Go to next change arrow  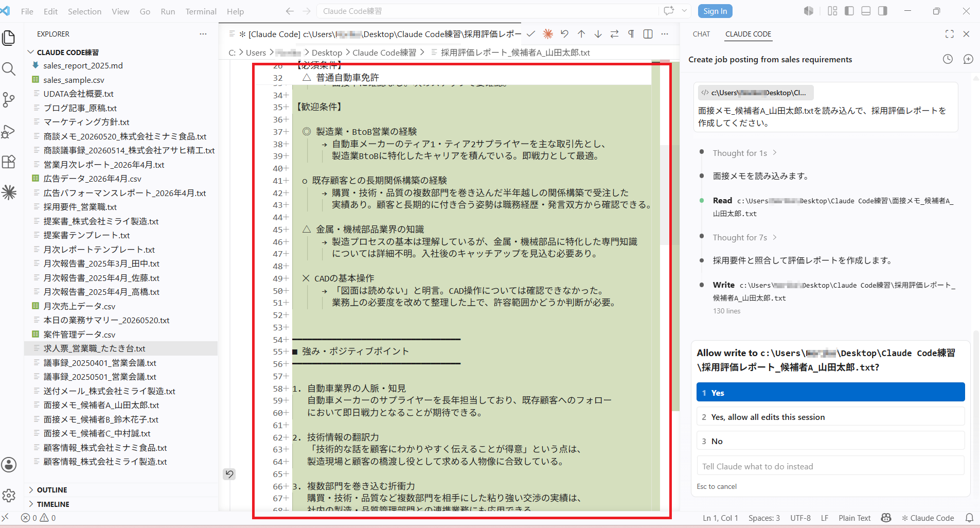point(598,34)
